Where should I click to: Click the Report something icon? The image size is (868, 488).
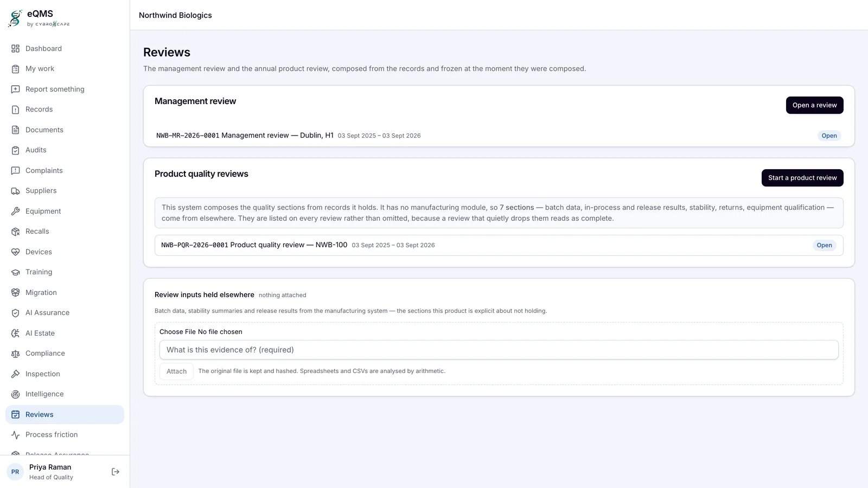point(15,89)
